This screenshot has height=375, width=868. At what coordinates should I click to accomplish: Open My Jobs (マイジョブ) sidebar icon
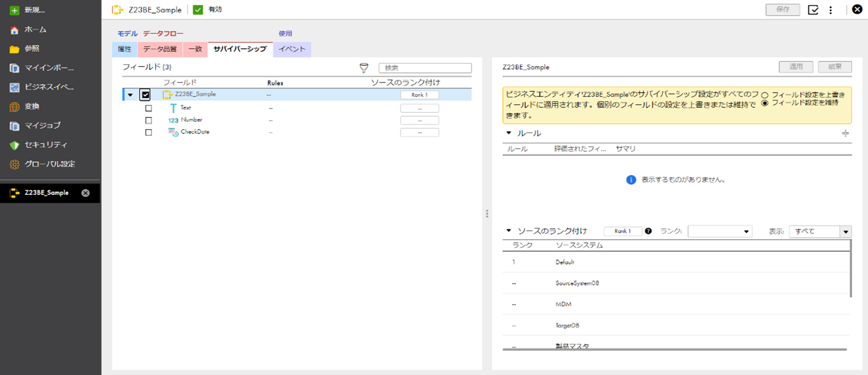[14, 126]
